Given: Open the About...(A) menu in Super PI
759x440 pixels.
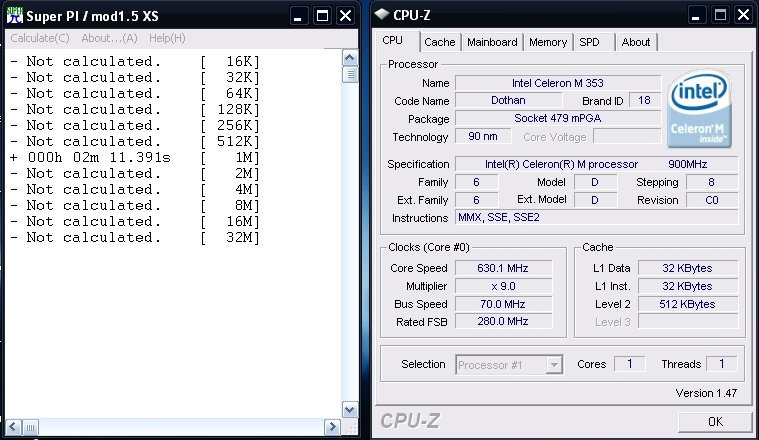Looking at the screenshot, I should [109, 38].
